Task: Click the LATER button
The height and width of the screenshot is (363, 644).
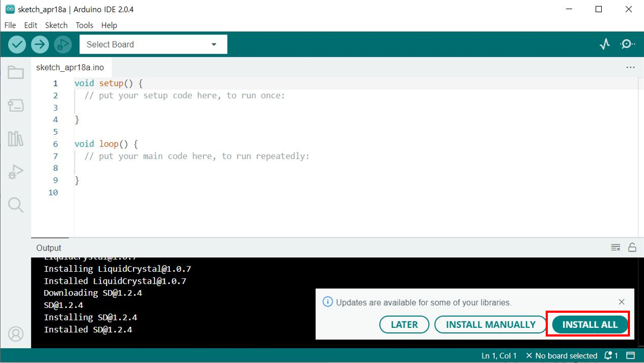Action: click(x=404, y=325)
